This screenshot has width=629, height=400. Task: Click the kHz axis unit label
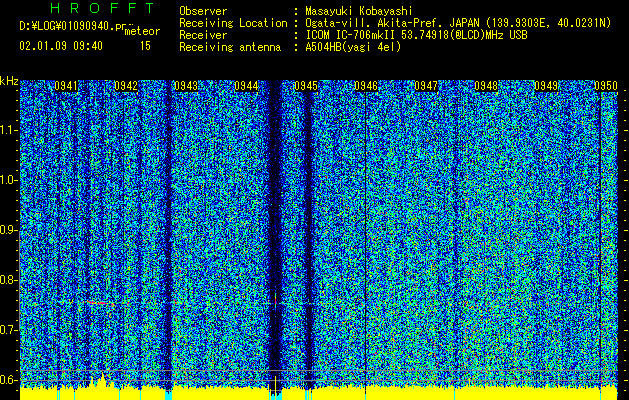pos(9,81)
